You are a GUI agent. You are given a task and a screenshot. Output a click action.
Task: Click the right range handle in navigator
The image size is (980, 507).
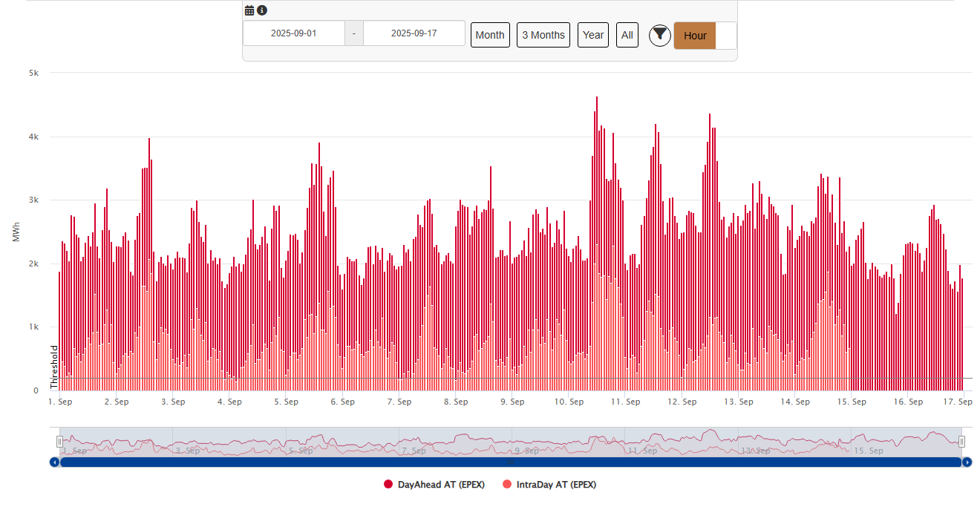[x=961, y=442]
